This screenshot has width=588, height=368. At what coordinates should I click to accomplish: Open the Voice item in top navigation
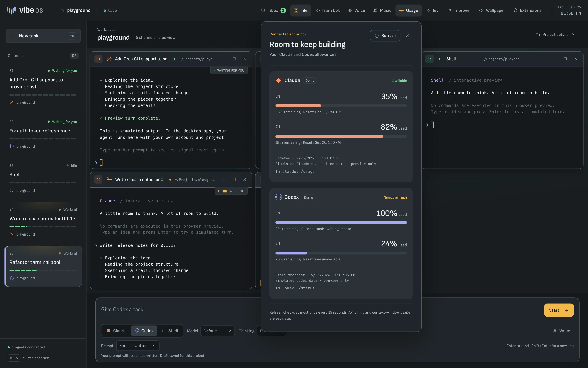tap(356, 10)
